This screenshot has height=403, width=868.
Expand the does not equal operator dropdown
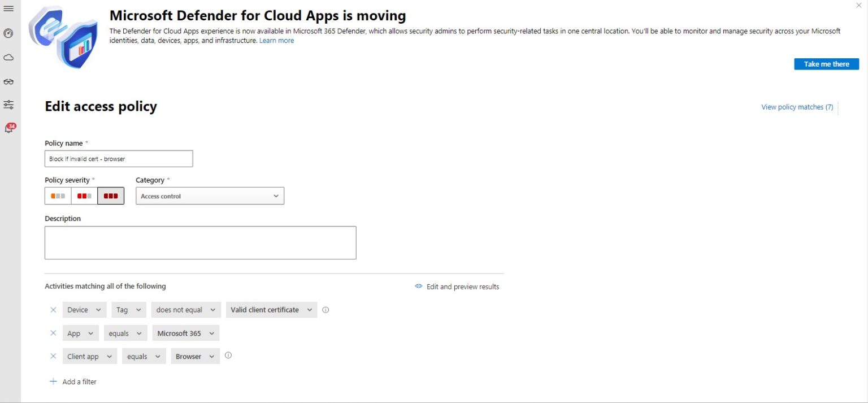(186, 309)
